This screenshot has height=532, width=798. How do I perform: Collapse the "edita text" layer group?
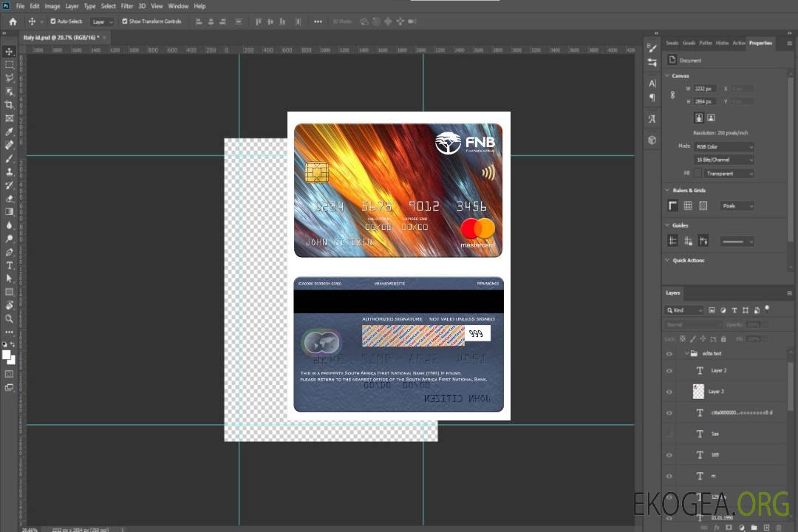(686, 354)
